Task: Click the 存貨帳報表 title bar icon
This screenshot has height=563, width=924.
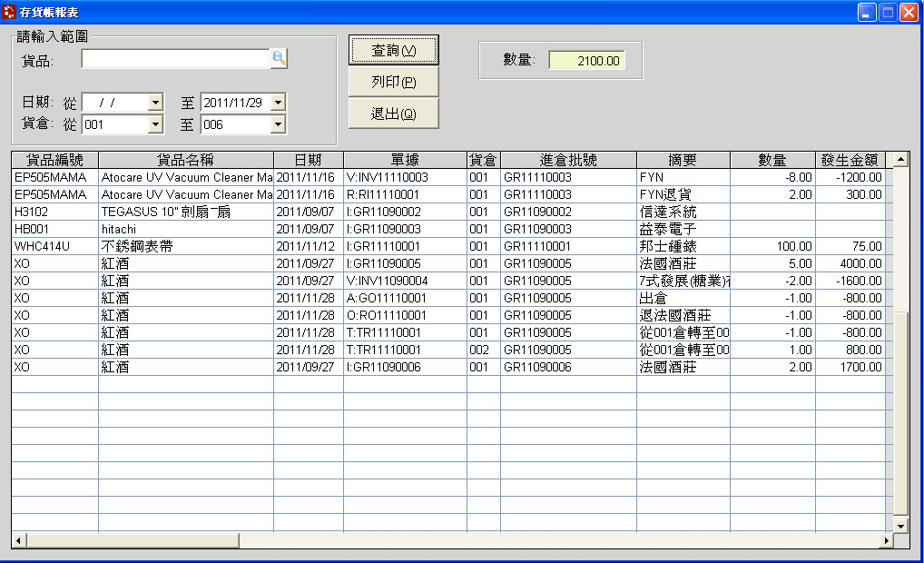Action: pyautogui.click(x=9, y=12)
